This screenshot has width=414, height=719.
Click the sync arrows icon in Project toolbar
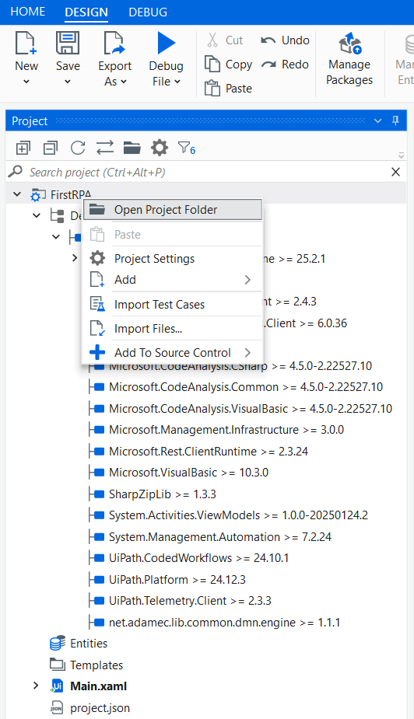click(x=105, y=148)
